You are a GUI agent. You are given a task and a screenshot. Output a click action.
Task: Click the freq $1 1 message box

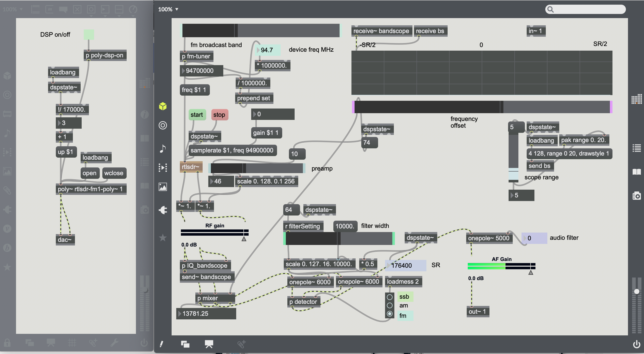pos(194,90)
